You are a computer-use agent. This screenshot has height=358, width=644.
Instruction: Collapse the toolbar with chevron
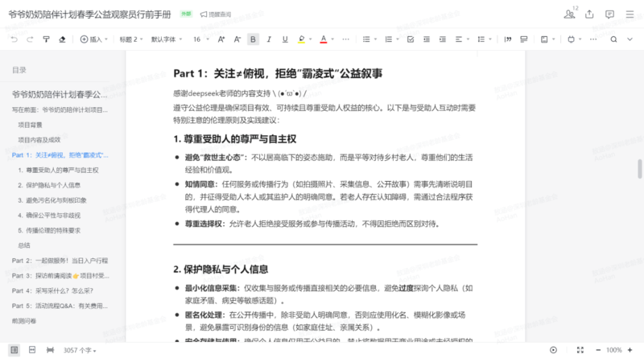[x=630, y=39]
